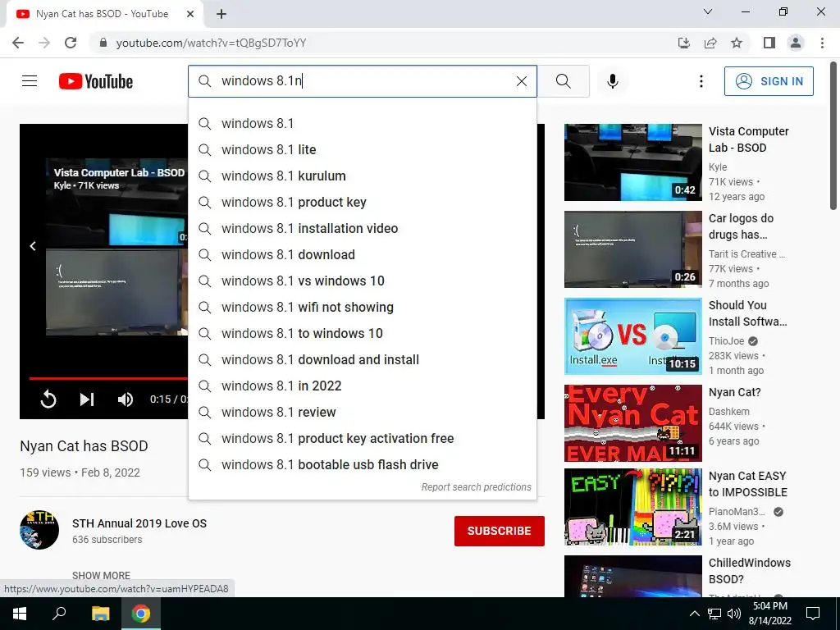Open tab search dropdown chevron
840x630 pixels.
pyautogui.click(x=708, y=11)
